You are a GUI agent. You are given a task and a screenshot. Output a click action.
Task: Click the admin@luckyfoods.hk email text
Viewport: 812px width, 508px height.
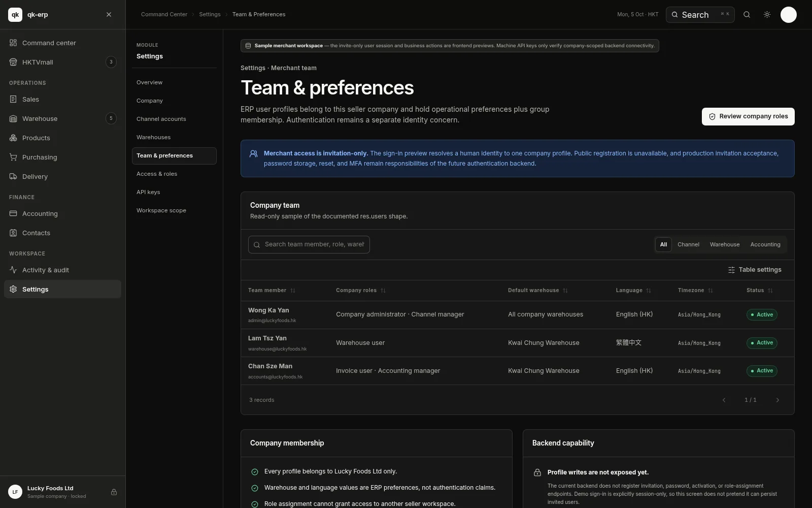pos(272,321)
